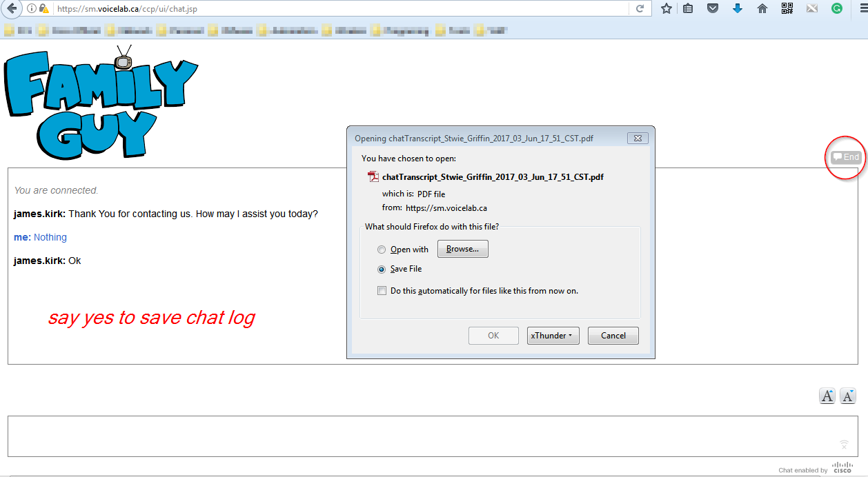The image size is (868, 477).
Task: Select the 'Save File' radio button
Action: 382,270
